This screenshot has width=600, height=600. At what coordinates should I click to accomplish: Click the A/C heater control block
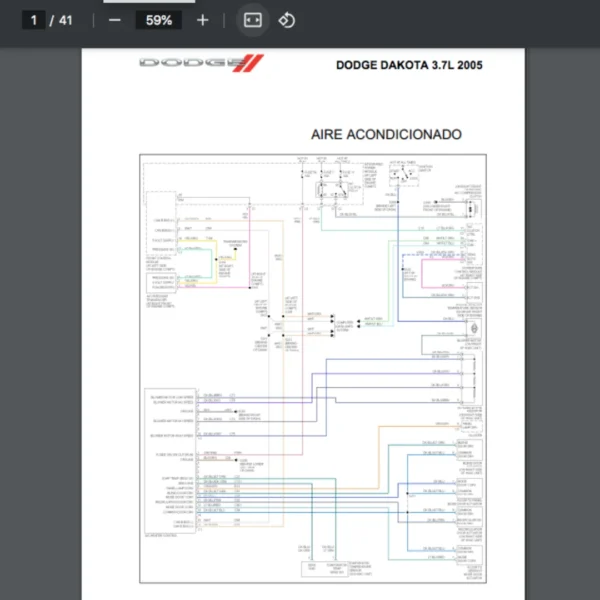pos(172,460)
